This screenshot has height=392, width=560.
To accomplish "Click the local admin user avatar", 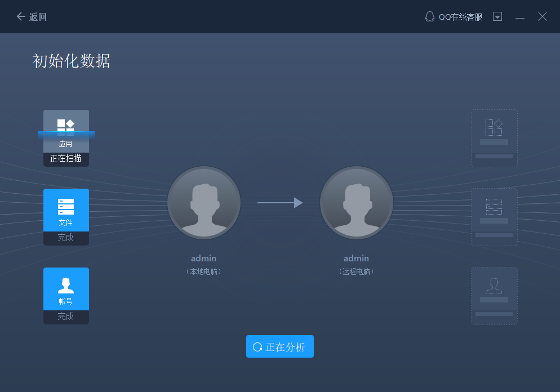I will 204,203.
